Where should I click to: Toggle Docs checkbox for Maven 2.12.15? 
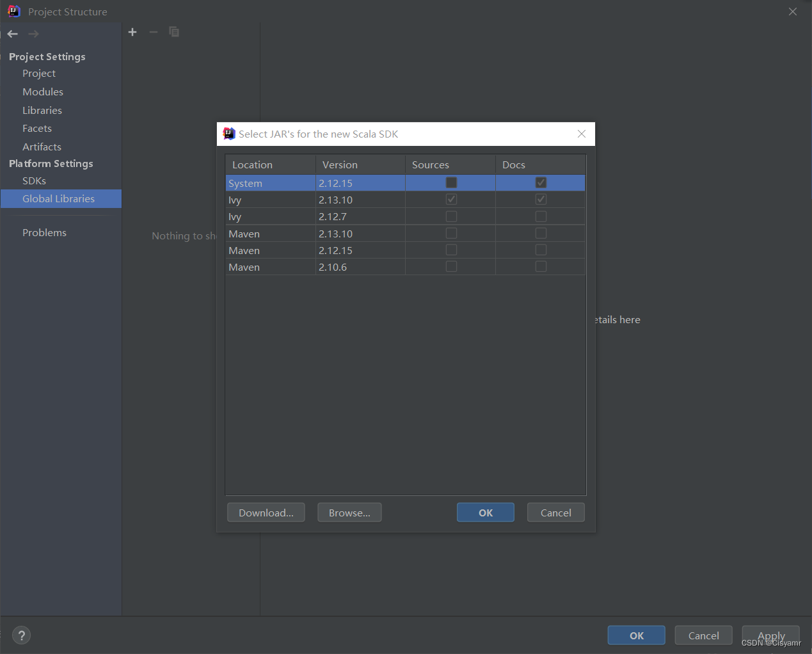(x=541, y=250)
